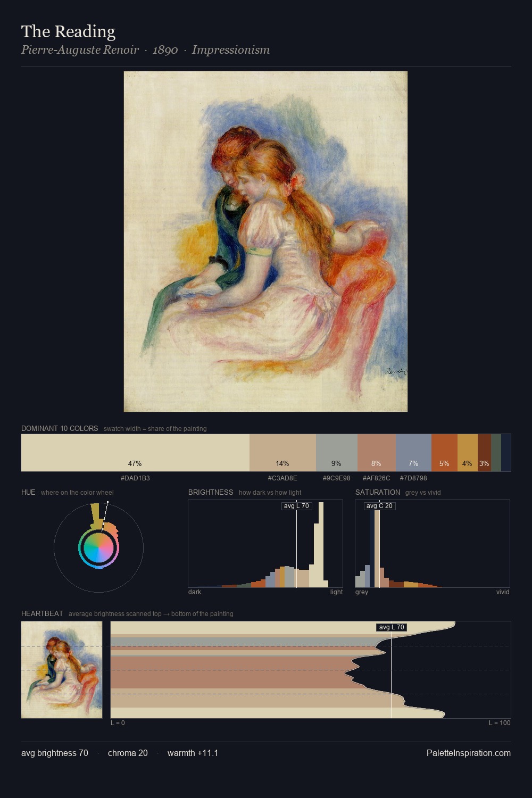Click the hex code #AF826C
The image size is (532, 798).
point(377,478)
